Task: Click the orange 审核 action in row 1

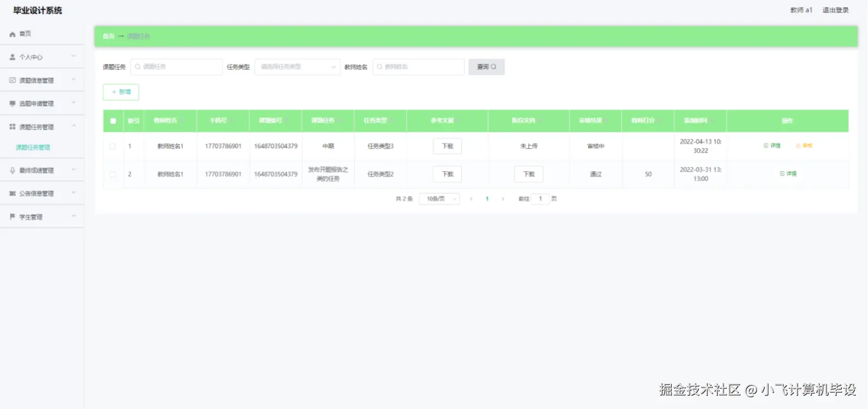Action: tap(804, 146)
